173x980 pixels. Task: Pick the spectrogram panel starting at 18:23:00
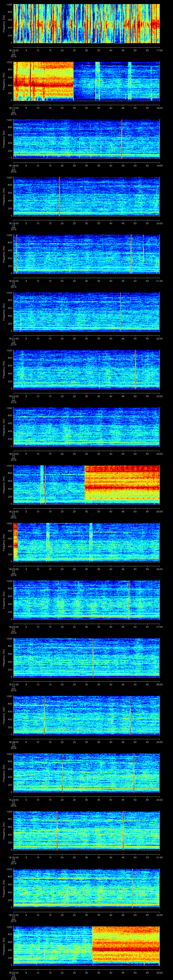pos(87,427)
